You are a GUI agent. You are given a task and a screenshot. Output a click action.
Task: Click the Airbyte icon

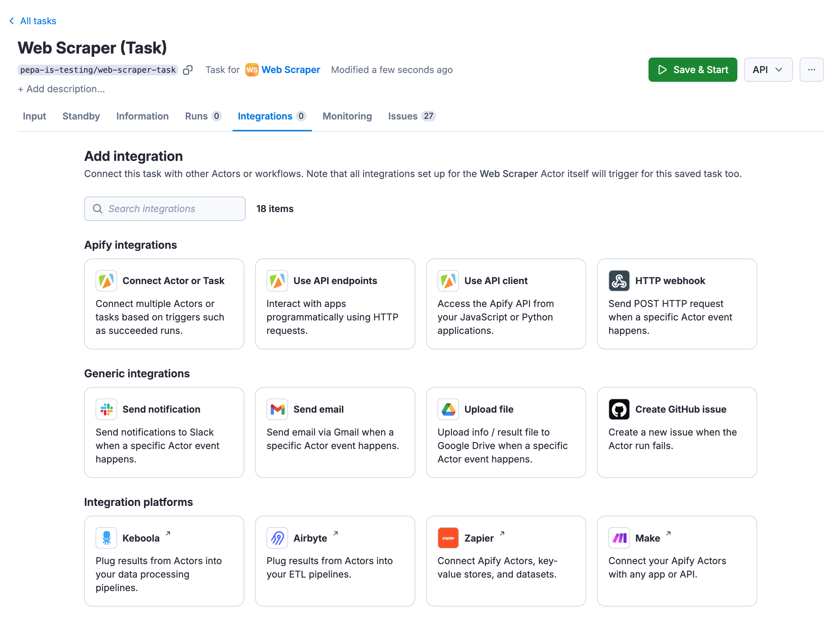tap(277, 538)
